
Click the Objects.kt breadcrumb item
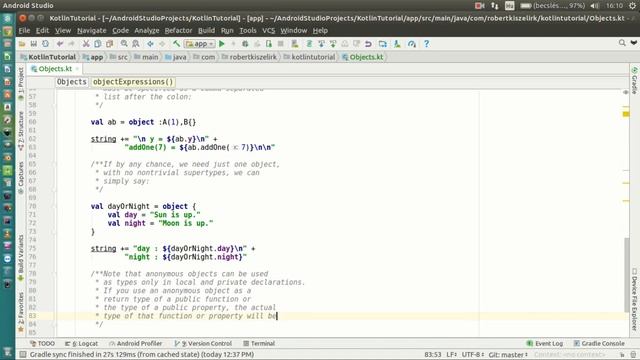pyautogui.click(x=363, y=57)
